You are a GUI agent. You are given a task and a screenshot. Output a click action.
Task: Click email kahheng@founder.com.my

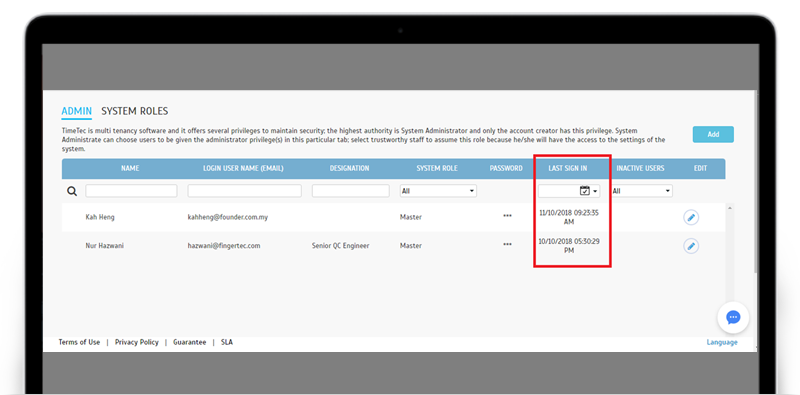228,217
